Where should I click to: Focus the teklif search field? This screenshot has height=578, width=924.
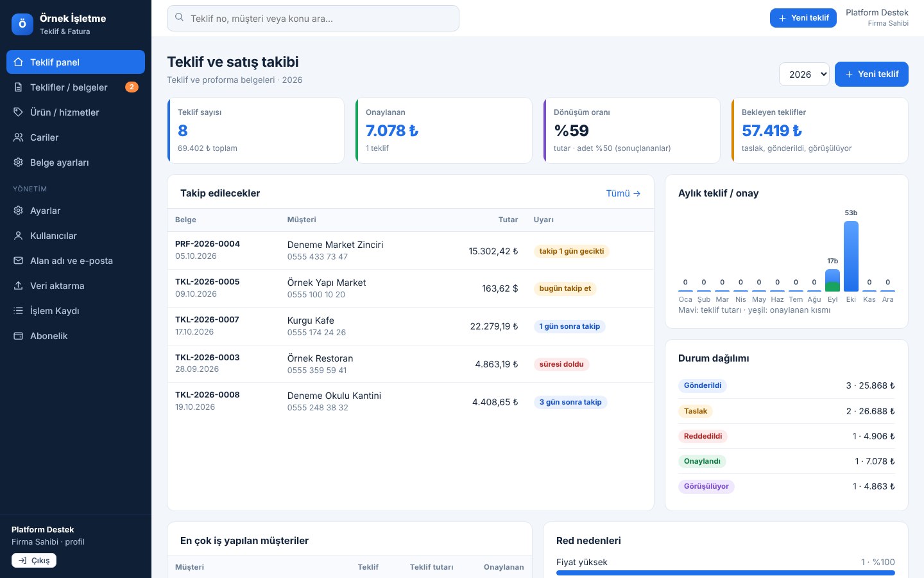coord(313,18)
